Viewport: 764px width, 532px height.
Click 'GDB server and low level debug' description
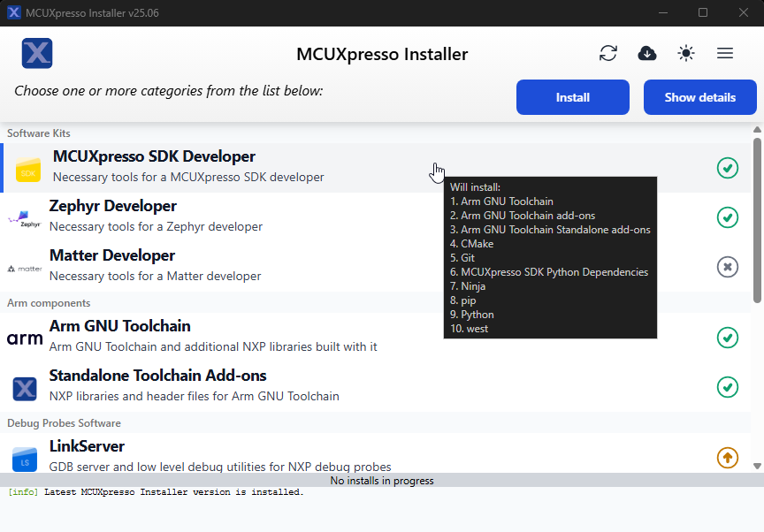click(220, 467)
